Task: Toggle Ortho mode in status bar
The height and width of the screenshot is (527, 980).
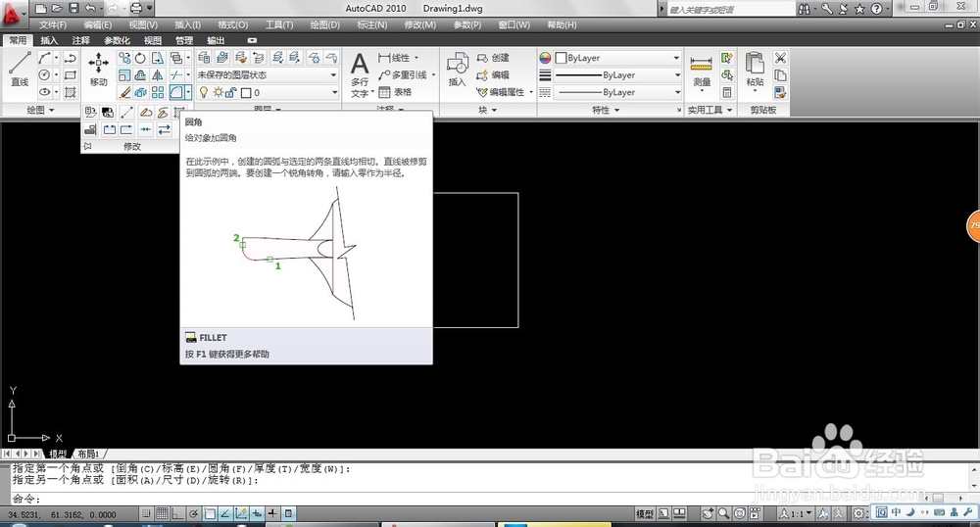Action: 177,514
